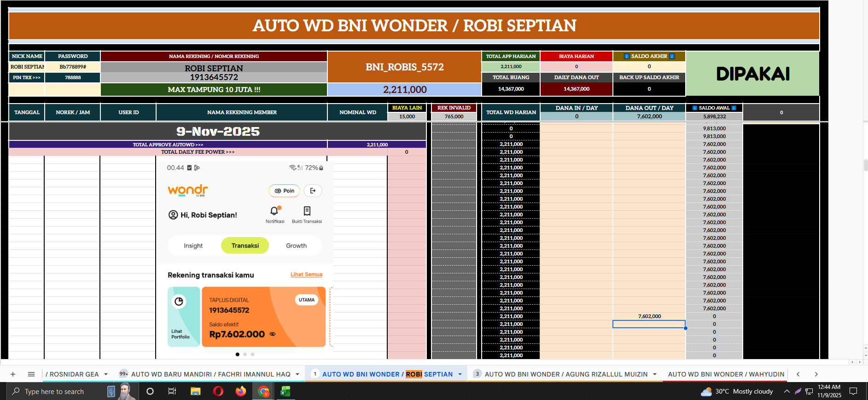Select the TANGGAL column header
Viewport: 868px width, 400px height.
27,112
